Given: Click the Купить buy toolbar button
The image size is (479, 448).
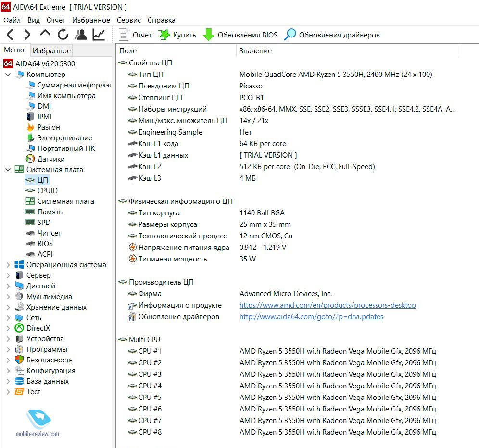Looking at the screenshot, I should tap(177, 35).
